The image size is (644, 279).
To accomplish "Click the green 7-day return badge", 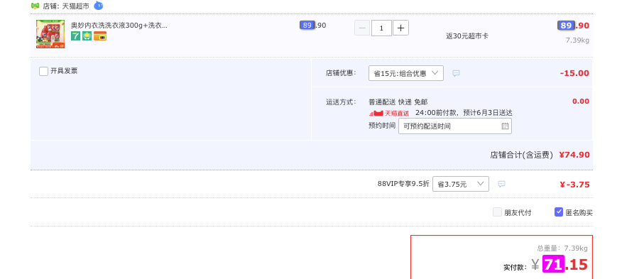I will pos(75,36).
